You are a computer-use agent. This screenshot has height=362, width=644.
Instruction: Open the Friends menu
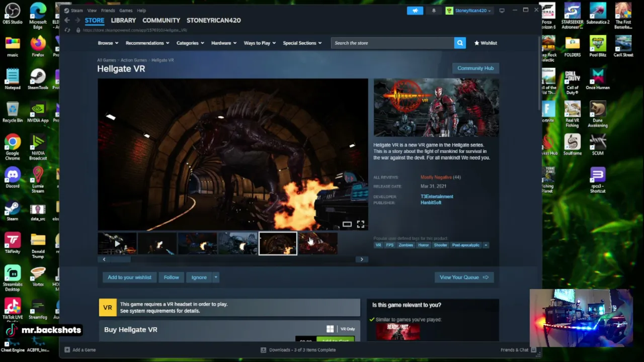[x=108, y=11]
